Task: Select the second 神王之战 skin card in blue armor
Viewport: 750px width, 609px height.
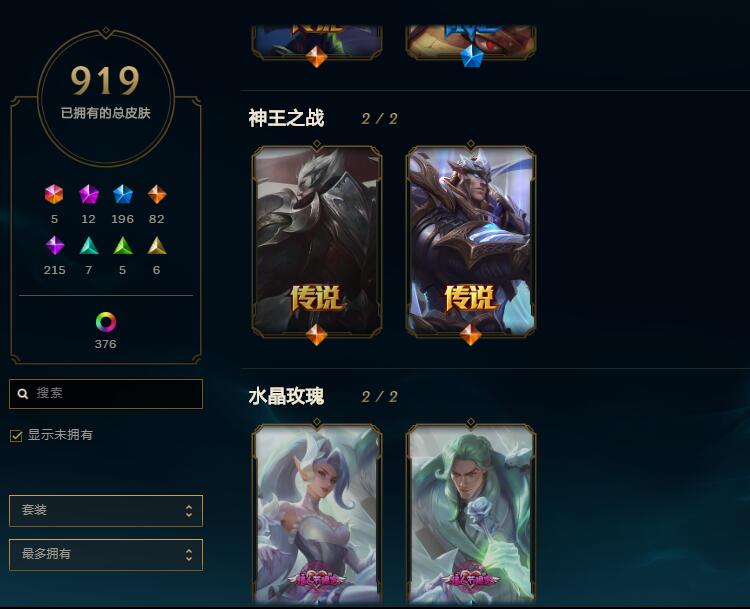Action: click(471, 242)
